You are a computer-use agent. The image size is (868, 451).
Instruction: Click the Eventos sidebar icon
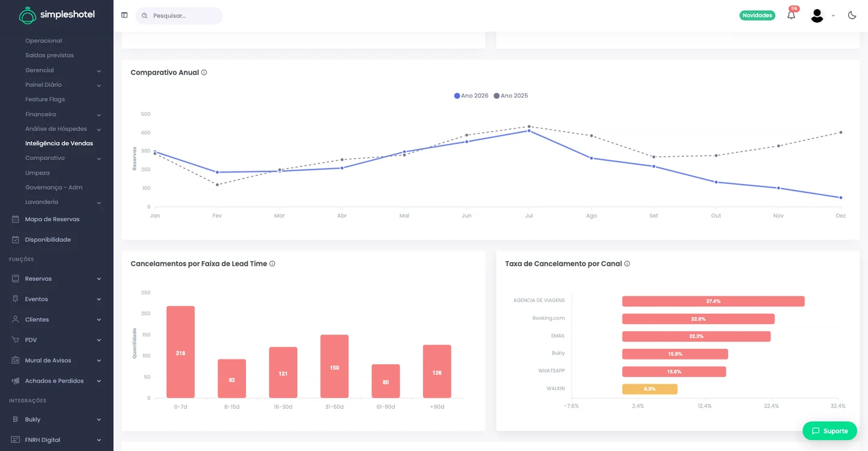(x=16, y=299)
